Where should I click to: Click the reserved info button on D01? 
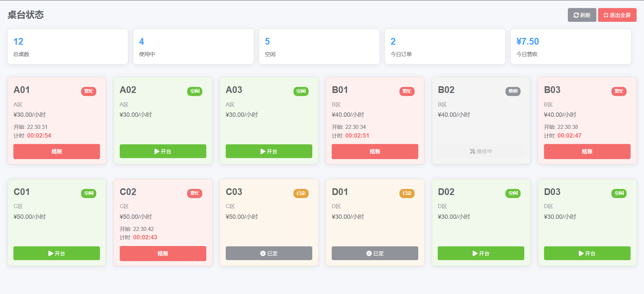(375, 253)
